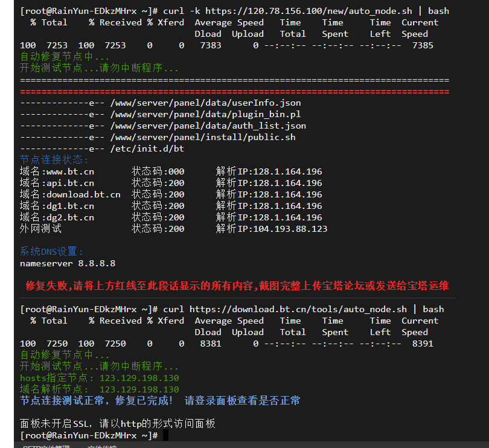
Task: Click the path /etc/init.d/bt
Action: click(x=147, y=149)
